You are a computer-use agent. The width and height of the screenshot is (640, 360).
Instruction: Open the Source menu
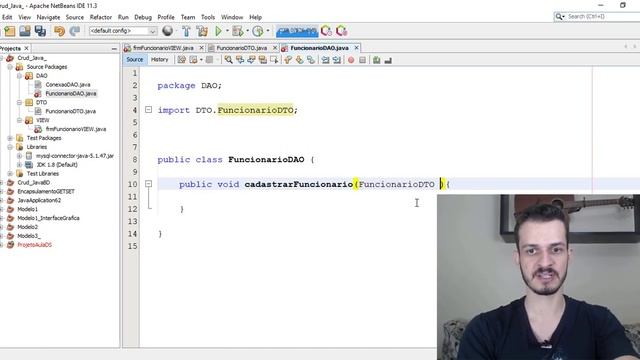tap(75, 17)
